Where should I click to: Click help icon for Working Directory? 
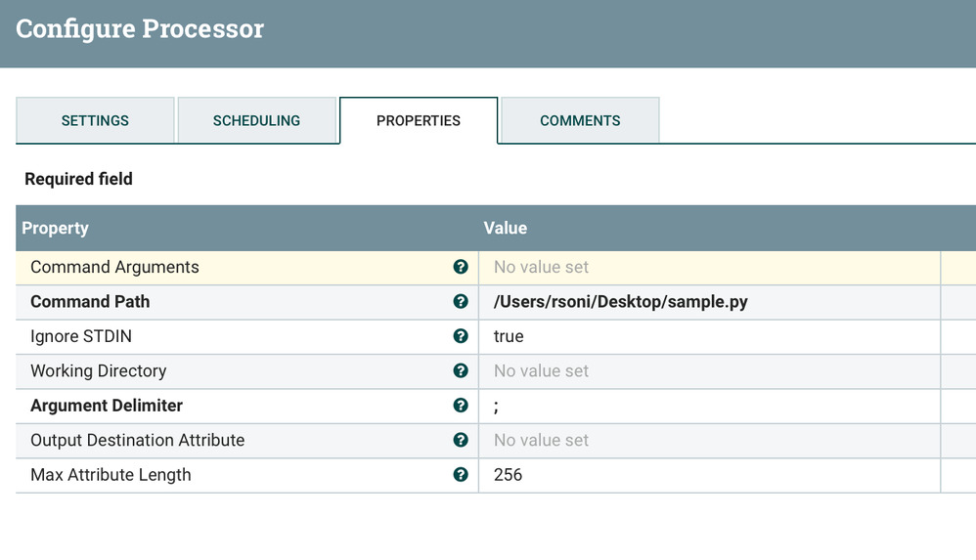click(x=461, y=371)
